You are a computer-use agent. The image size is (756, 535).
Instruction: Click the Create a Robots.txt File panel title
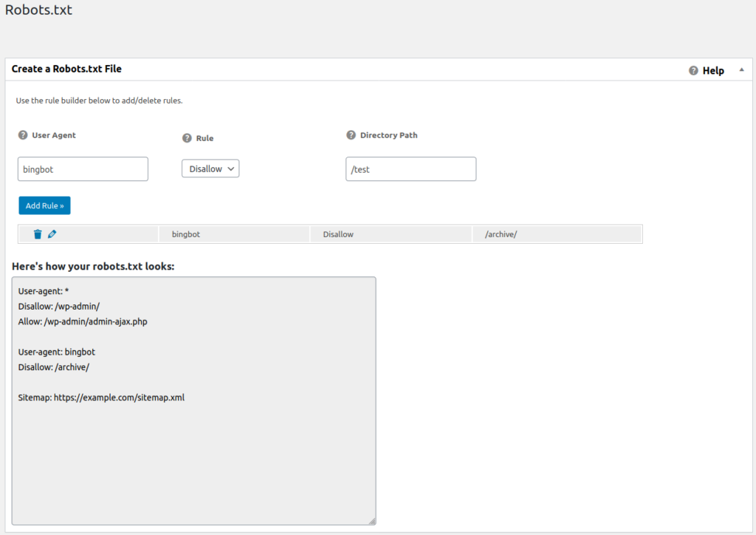[66, 69]
